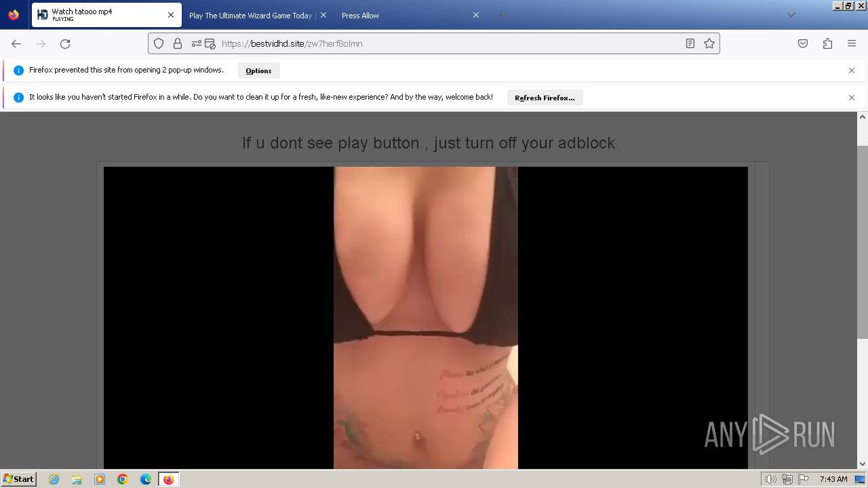List all tabs dropdown arrow
The width and height of the screenshot is (868, 488).
[x=791, y=15]
